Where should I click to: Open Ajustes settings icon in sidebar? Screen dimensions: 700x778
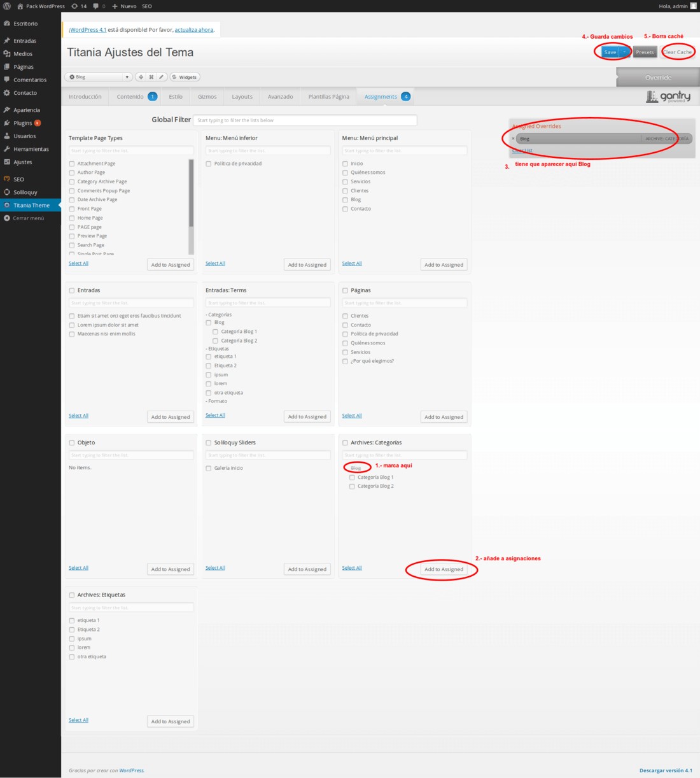coord(7,162)
